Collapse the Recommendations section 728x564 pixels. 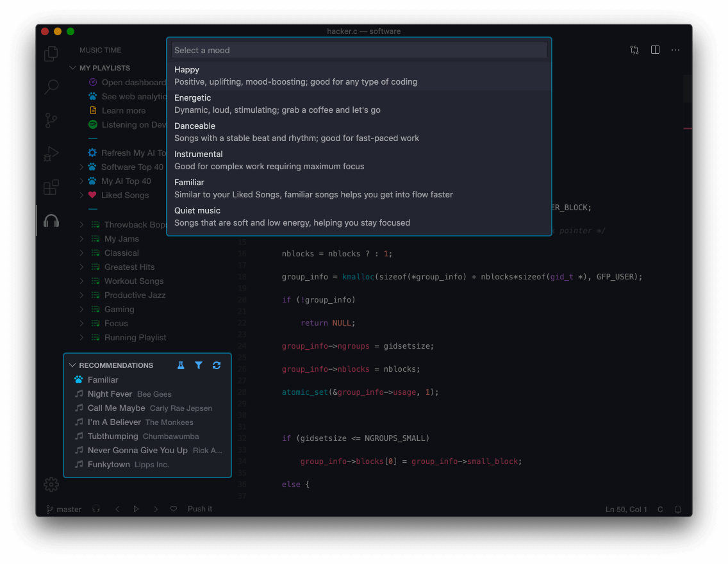(x=72, y=365)
